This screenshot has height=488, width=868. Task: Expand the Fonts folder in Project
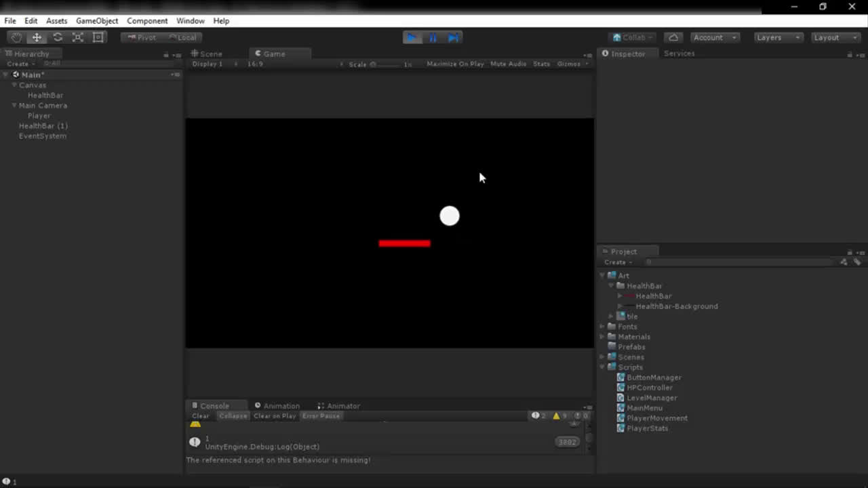tap(602, 327)
